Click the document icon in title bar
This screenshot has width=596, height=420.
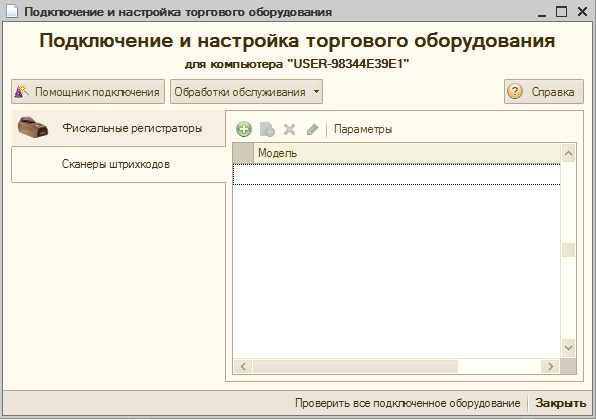(x=12, y=11)
